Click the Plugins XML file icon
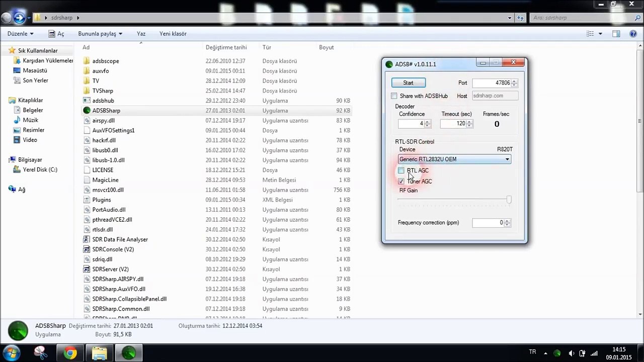 (87, 200)
